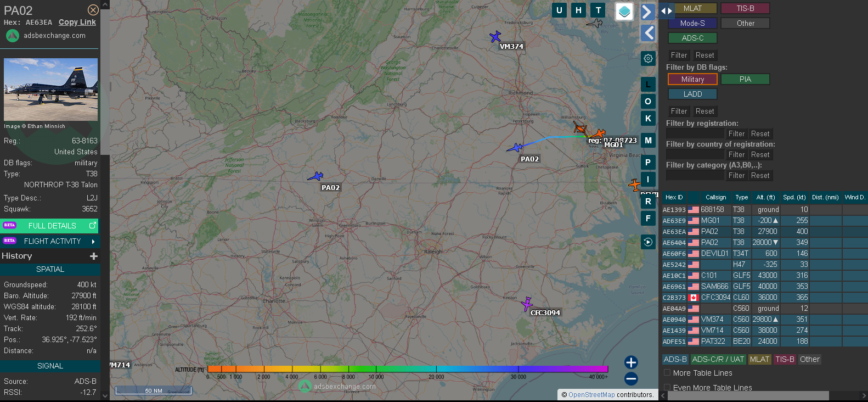Toggle the Mode-S source filter
The width and height of the screenshot is (868, 402).
click(692, 23)
